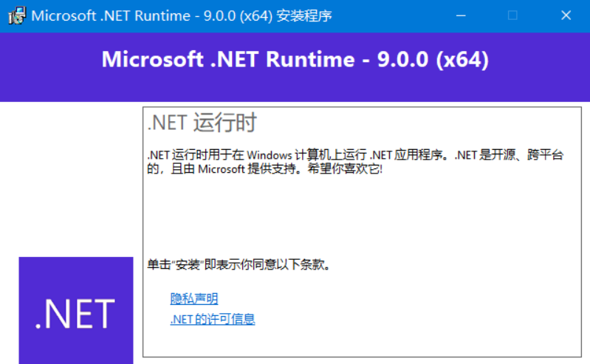Viewport: 590px width, 364px height.
Task: Click the purple .NET logo tile
Action: pyautogui.click(x=76, y=311)
